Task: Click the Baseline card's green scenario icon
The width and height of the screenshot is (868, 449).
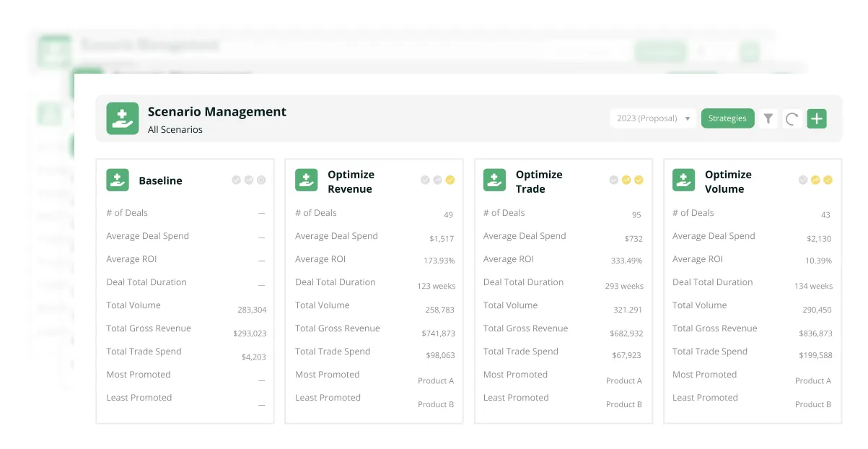Action: click(118, 180)
